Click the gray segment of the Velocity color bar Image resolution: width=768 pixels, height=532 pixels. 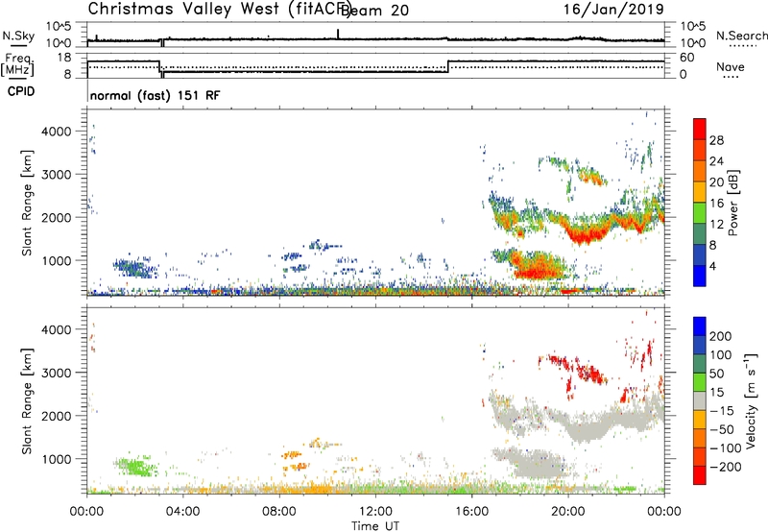(x=700, y=400)
